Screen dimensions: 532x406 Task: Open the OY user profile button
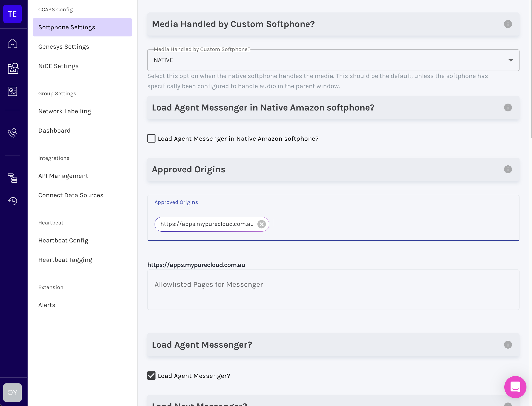point(12,392)
